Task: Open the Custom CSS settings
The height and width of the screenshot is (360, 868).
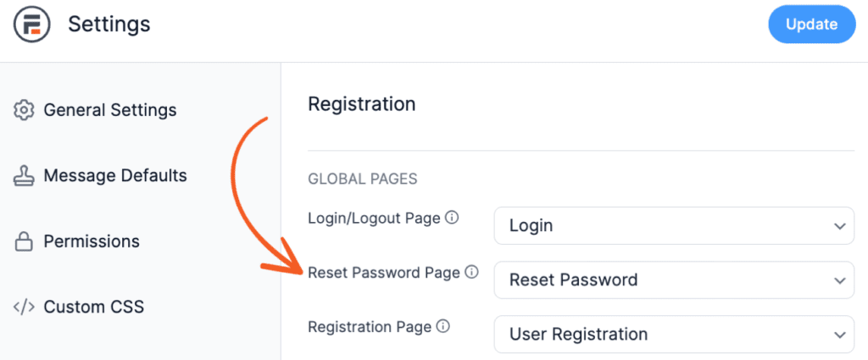Action: click(x=94, y=307)
